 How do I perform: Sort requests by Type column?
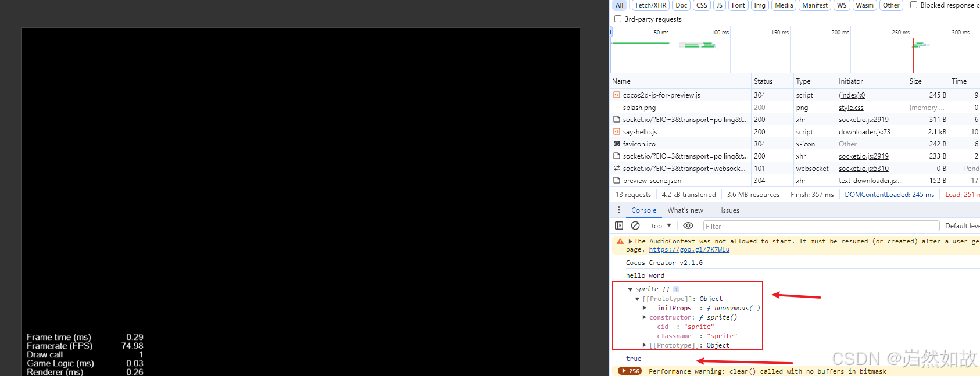click(814, 81)
